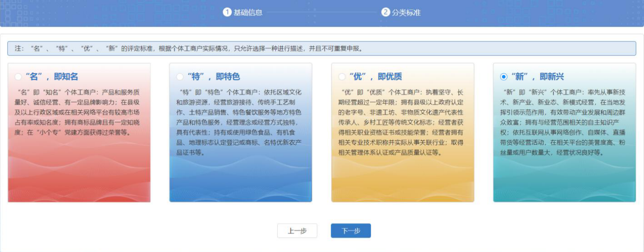Go to the 基础信息 step
The width and height of the screenshot is (644, 252).
[x=247, y=13]
